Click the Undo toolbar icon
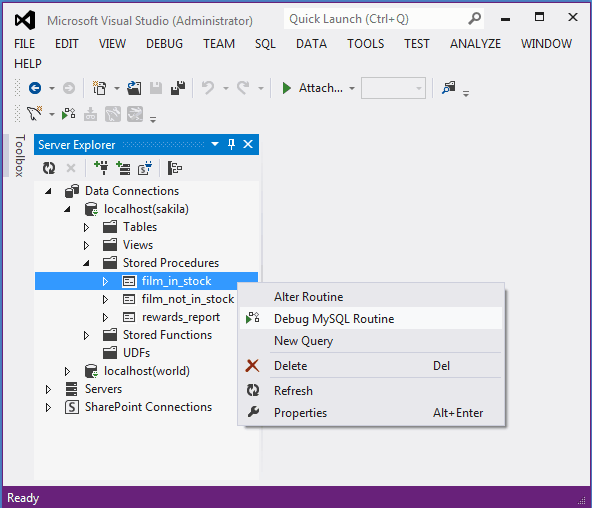 tap(208, 88)
